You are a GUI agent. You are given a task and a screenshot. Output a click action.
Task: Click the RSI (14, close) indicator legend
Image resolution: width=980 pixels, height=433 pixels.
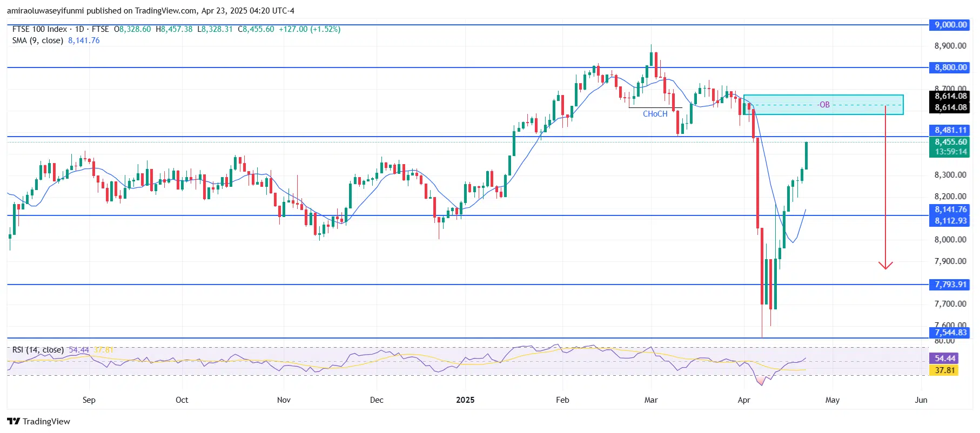coord(38,350)
